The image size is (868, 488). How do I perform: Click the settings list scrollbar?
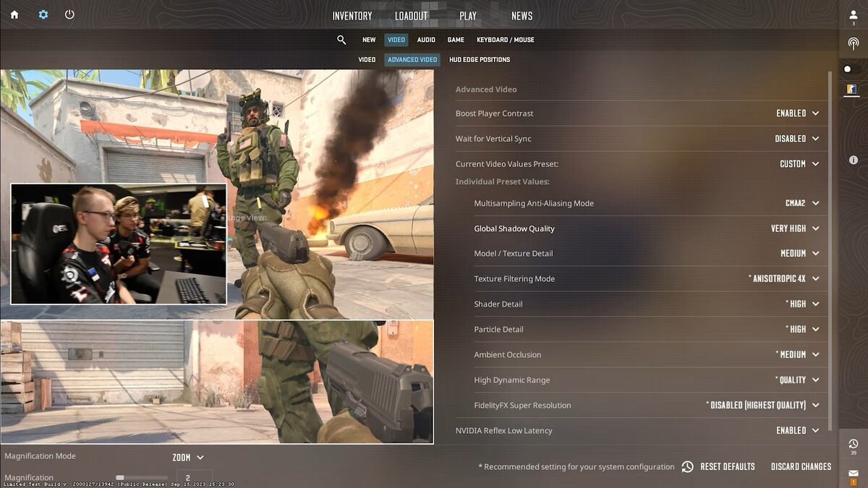(830, 249)
